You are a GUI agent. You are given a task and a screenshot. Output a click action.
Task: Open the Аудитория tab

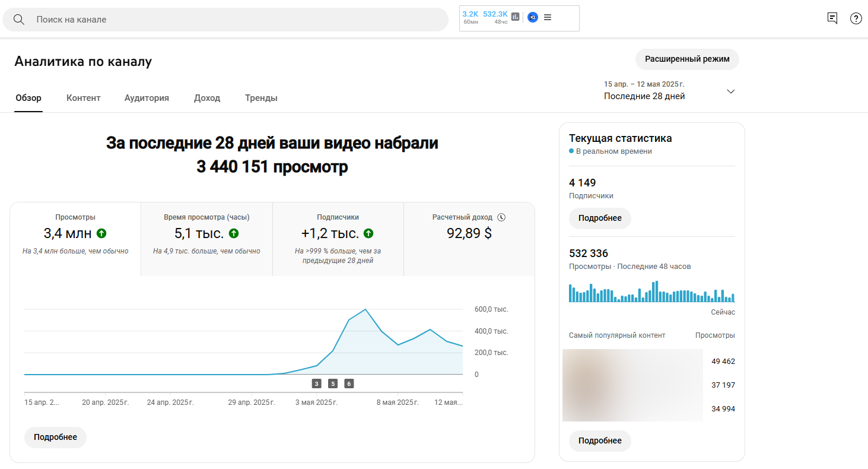click(x=147, y=98)
